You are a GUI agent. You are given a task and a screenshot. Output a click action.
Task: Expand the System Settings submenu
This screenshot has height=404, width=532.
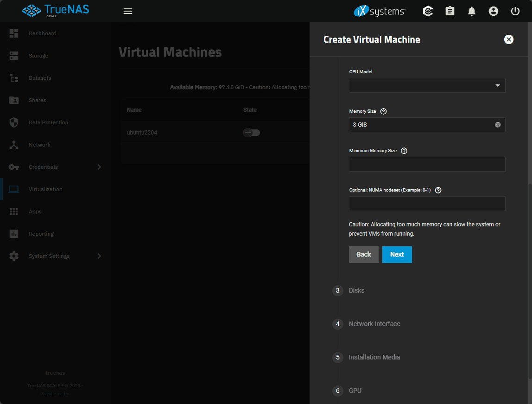pyautogui.click(x=99, y=256)
